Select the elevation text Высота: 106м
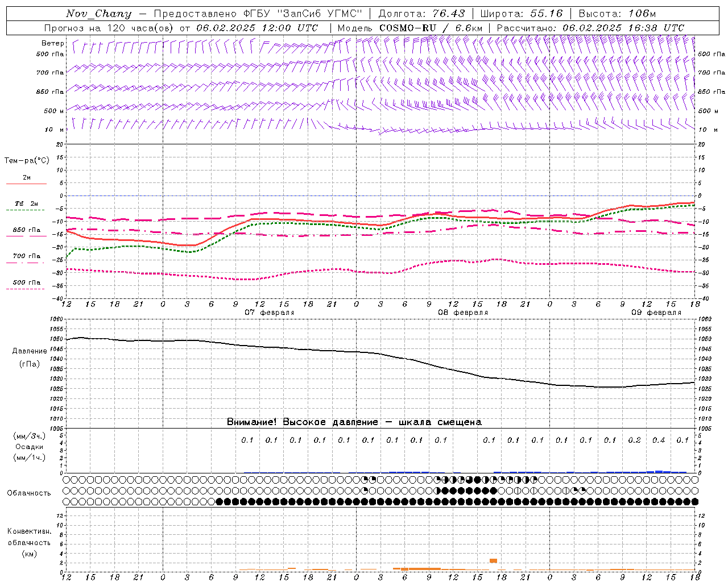728x582 pixels. tap(617, 14)
